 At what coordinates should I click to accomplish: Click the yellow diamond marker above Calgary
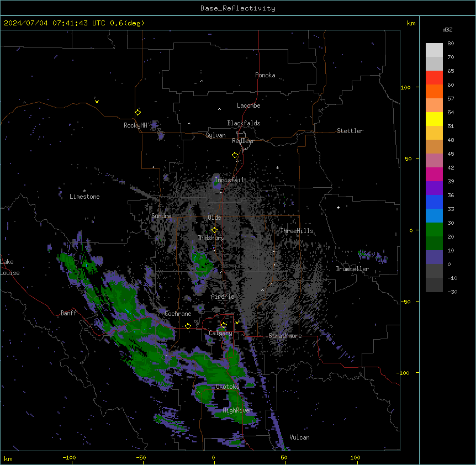pos(224,325)
